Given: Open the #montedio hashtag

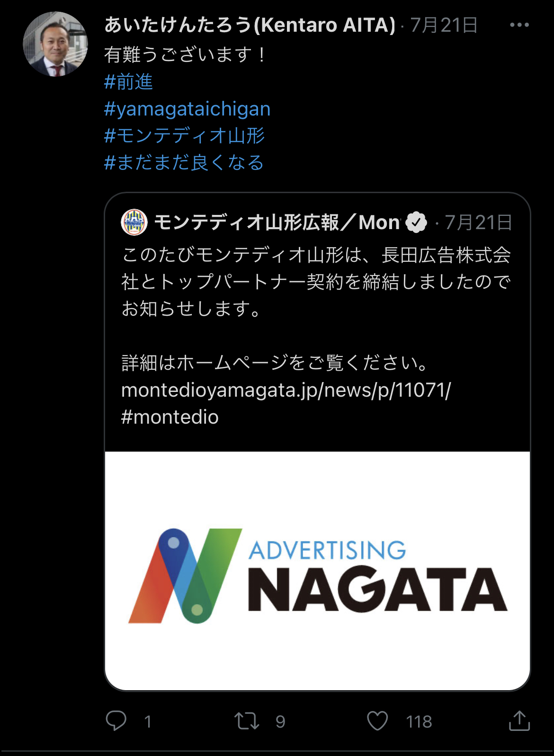Looking at the screenshot, I should tap(170, 417).
